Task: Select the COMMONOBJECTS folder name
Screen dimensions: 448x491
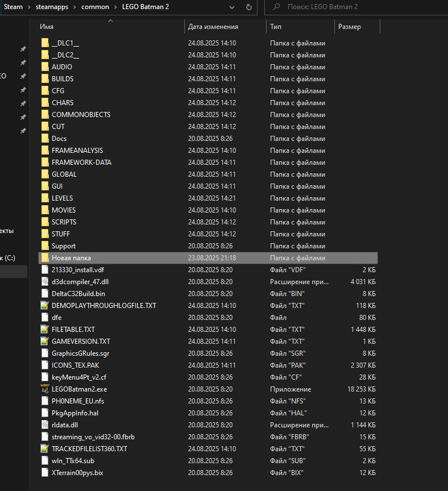Action: [81, 115]
